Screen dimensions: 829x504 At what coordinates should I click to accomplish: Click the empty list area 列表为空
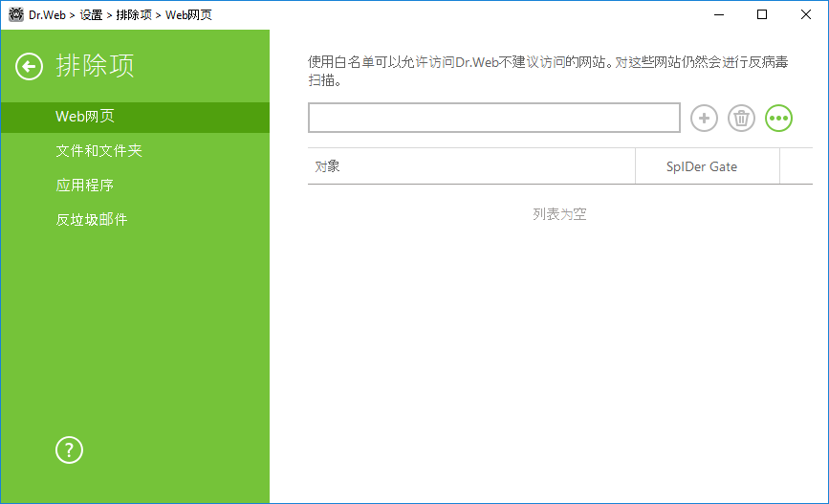[559, 214]
